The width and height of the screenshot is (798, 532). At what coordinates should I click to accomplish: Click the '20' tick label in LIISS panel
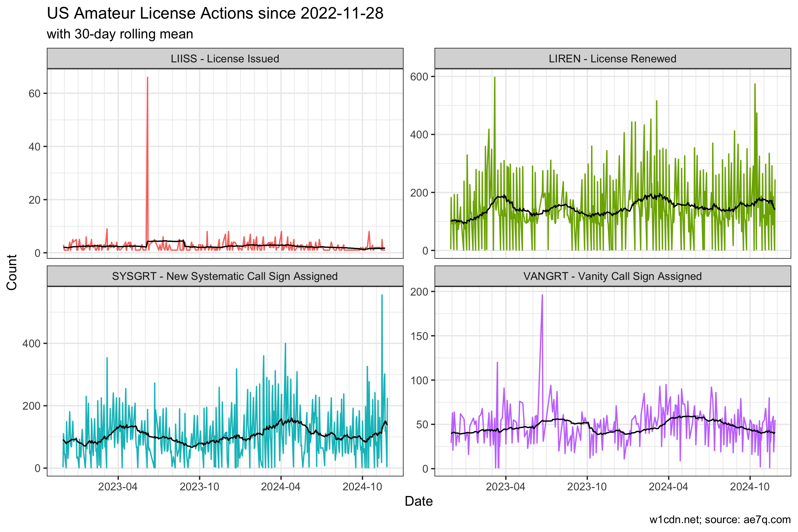35,200
